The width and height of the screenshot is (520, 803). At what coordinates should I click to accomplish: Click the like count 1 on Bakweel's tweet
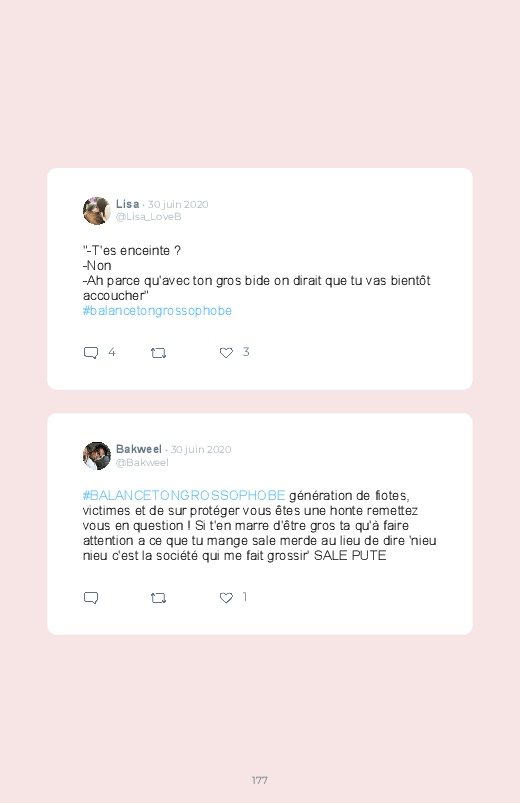click(245, 597)
